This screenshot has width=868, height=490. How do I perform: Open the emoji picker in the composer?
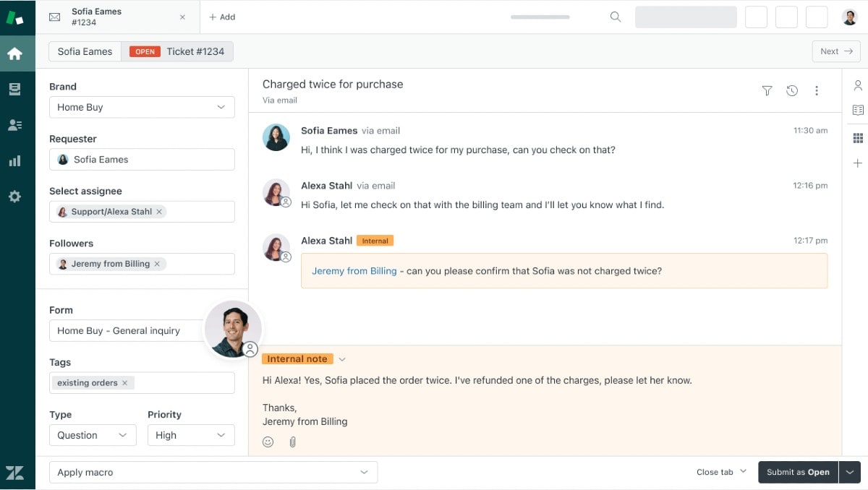268,442
